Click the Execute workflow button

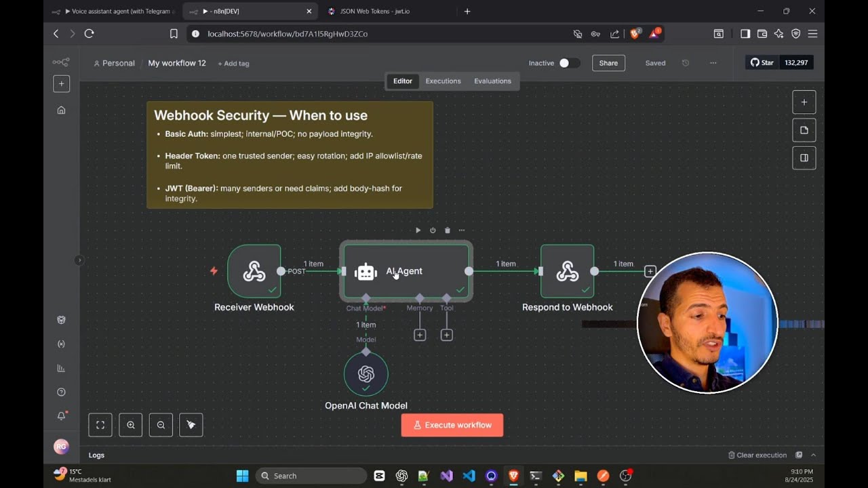tap(452, 425)
